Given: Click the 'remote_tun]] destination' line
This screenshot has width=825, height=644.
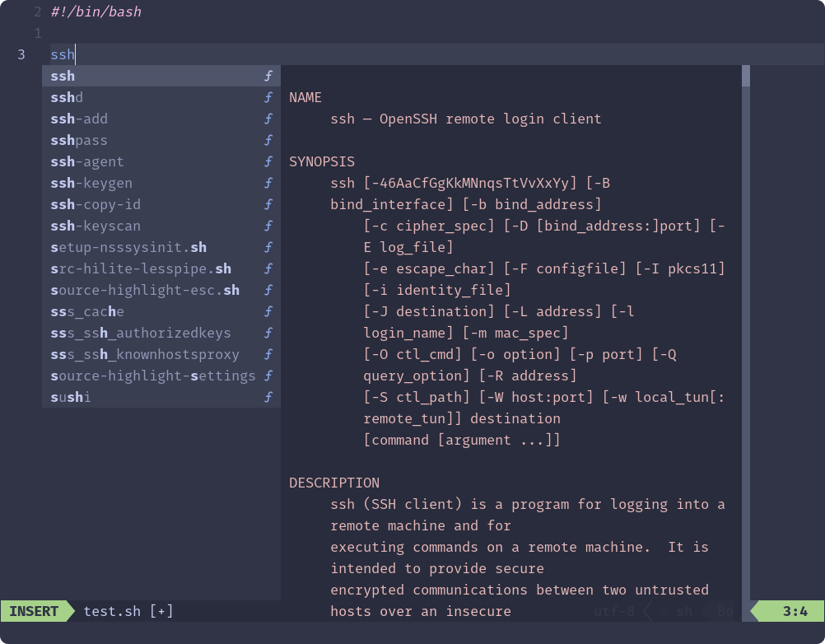Looking at the screenshot, I should (462, 419).
